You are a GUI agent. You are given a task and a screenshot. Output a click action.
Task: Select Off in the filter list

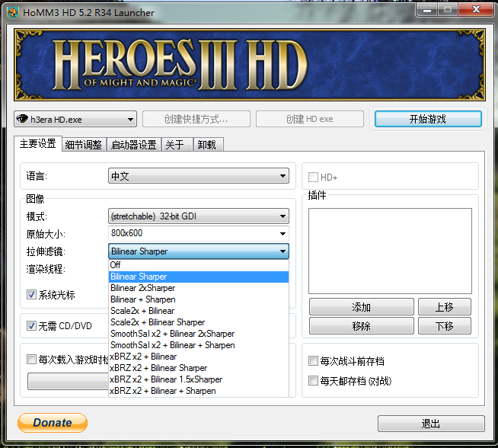[116, 265]
